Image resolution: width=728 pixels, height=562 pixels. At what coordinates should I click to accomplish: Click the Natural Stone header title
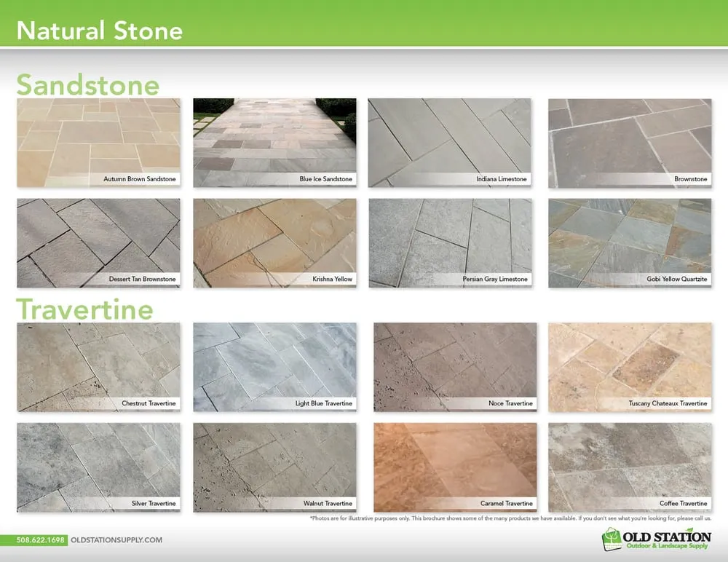click(x=99, y=31)
